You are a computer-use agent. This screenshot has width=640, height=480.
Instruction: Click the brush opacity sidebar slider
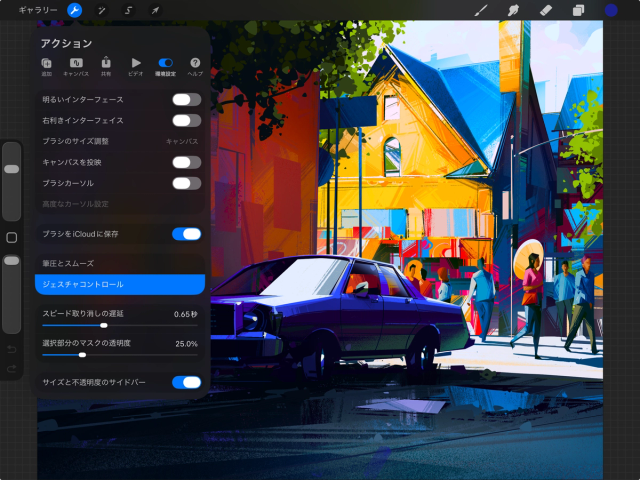point(11,294)
